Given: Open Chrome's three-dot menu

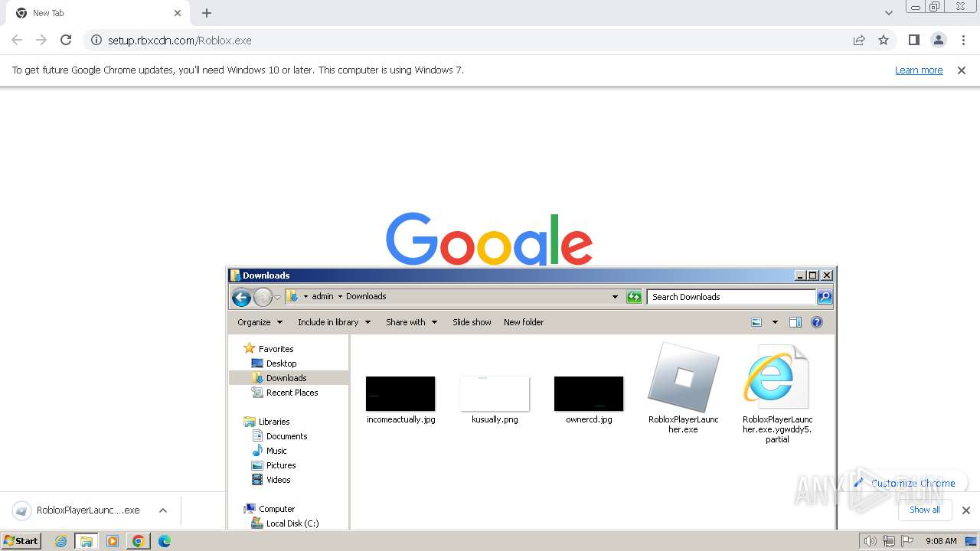Looking at the screenshot, I should coord(964,40).
